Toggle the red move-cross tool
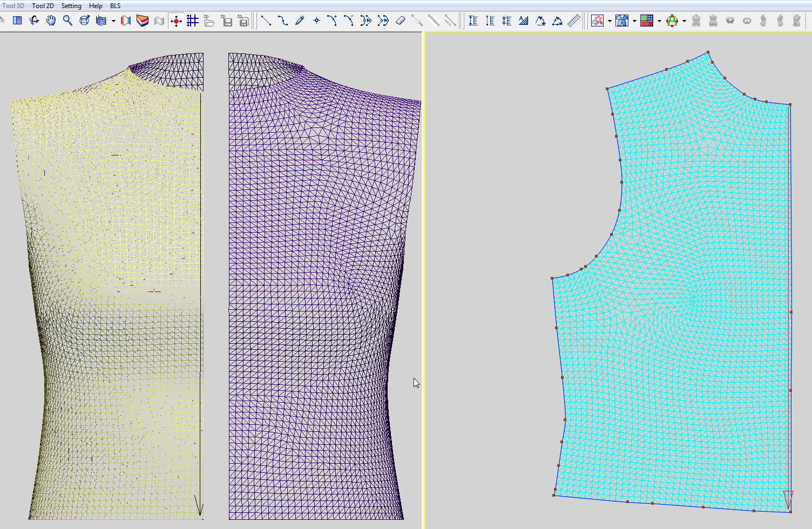The image size is (812, 529). point(176,21)
